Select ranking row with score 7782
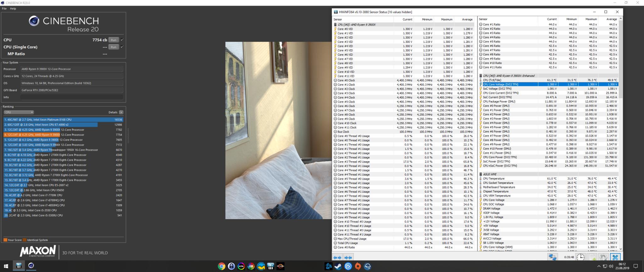The height and width of the screenshot is (272, 644). 63,130
